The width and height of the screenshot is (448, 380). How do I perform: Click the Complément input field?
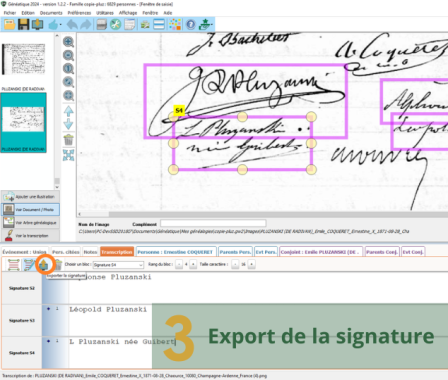click(x=213, y=223)
